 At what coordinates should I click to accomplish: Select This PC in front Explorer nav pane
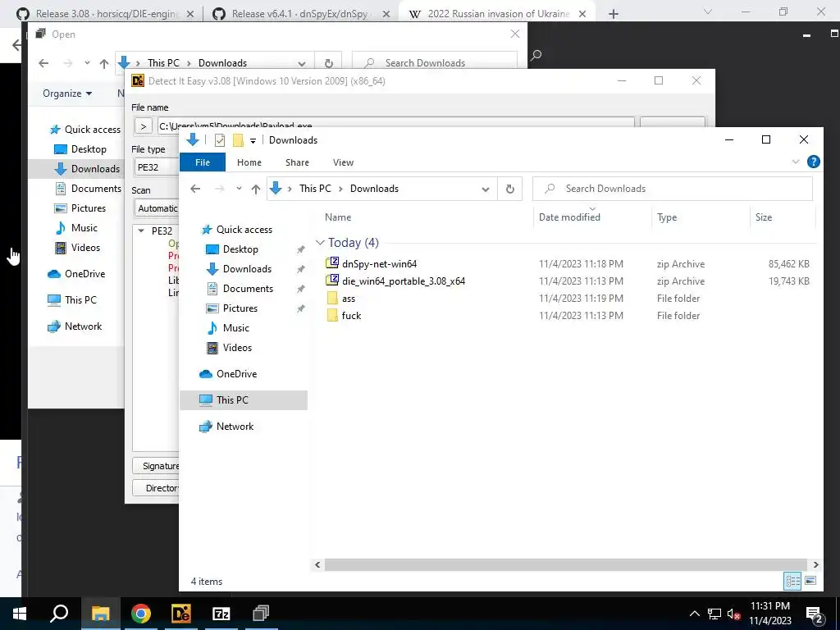click(x=232, y=399)
